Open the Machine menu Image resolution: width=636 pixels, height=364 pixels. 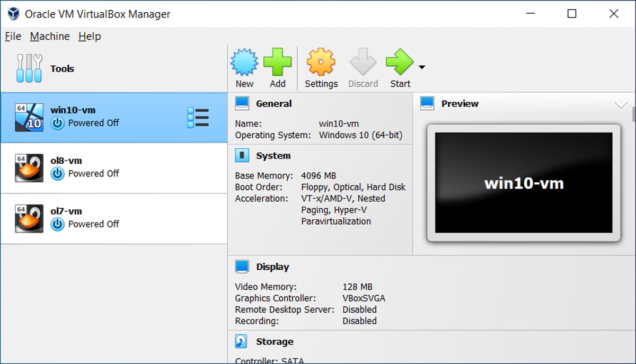click(49, 36)
